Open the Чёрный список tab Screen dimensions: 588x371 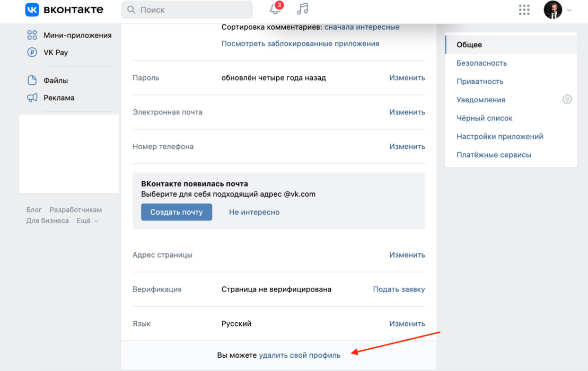pos(484,118)
